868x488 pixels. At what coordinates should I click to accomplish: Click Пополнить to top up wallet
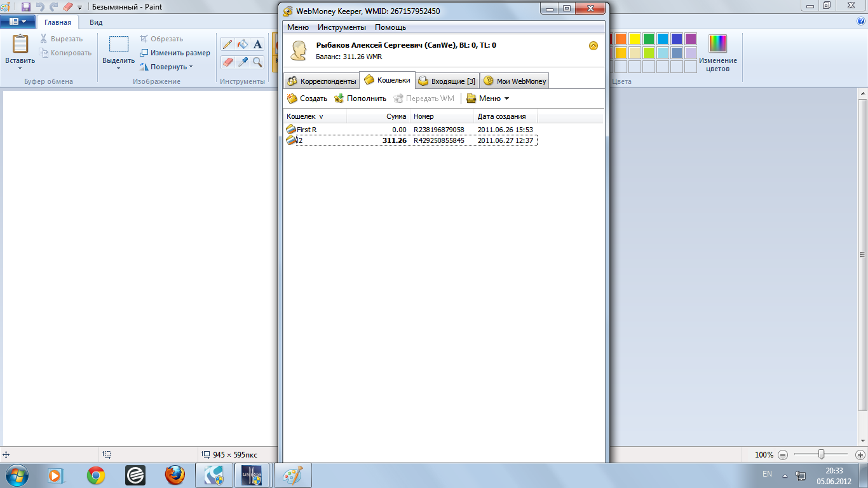[360, 98]
